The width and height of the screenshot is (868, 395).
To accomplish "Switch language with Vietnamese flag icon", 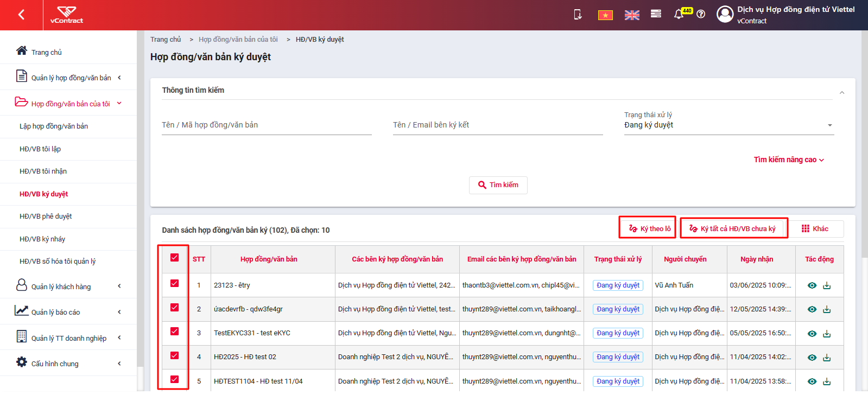I will click(605, 15).
